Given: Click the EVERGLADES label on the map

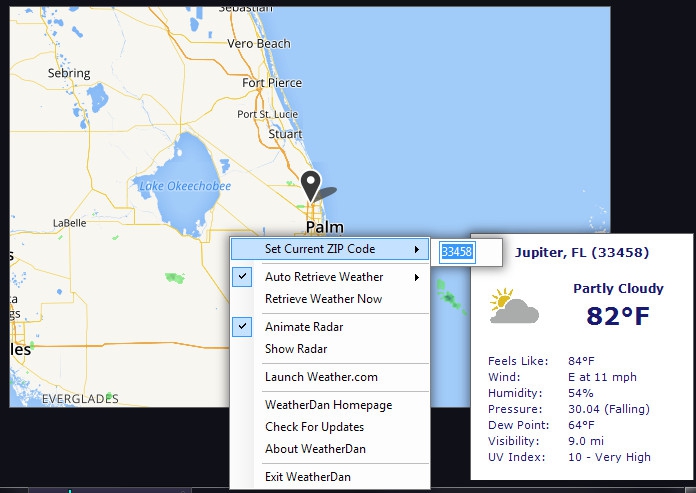Looking at the screenshot, I should click(80, 399).
